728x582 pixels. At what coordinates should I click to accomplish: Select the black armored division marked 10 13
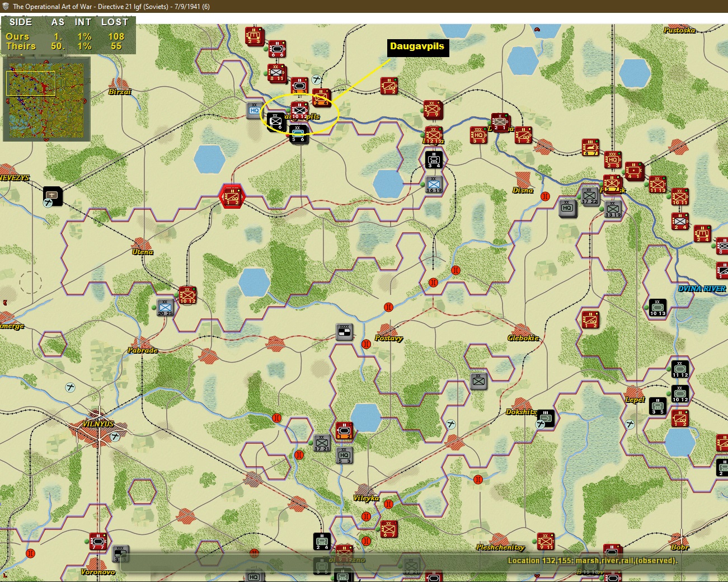(657, 308)
